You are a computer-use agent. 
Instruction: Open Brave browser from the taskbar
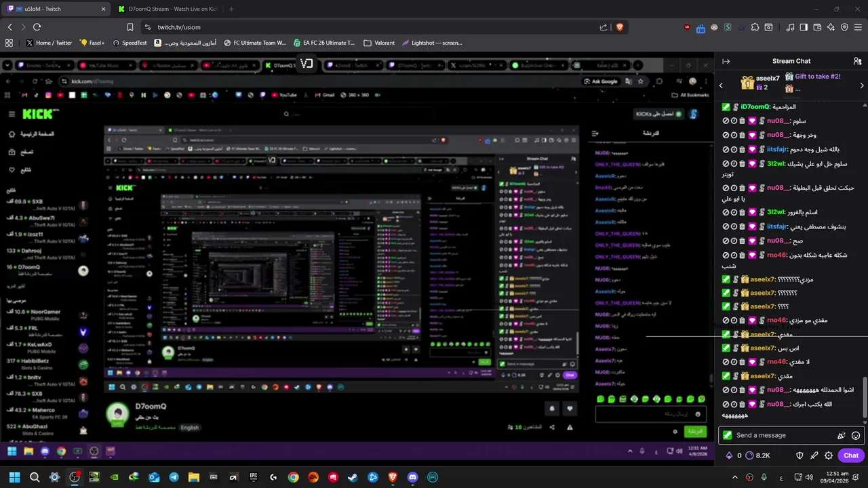(x=393, y=477)
